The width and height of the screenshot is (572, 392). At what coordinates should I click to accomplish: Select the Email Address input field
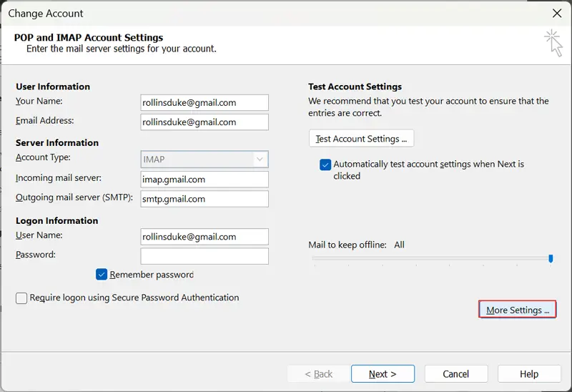(x=204, y=122)
